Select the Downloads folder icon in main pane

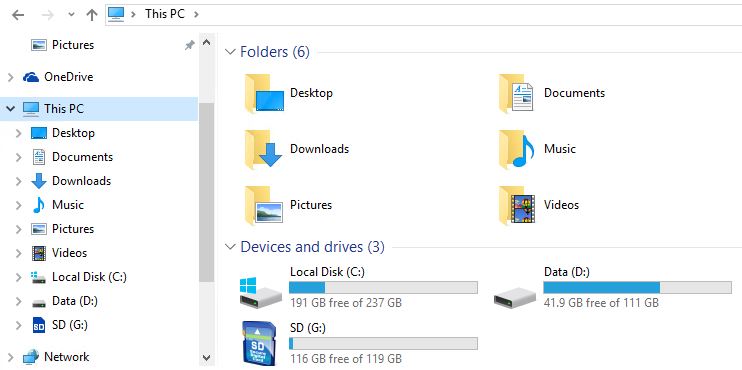264,149
